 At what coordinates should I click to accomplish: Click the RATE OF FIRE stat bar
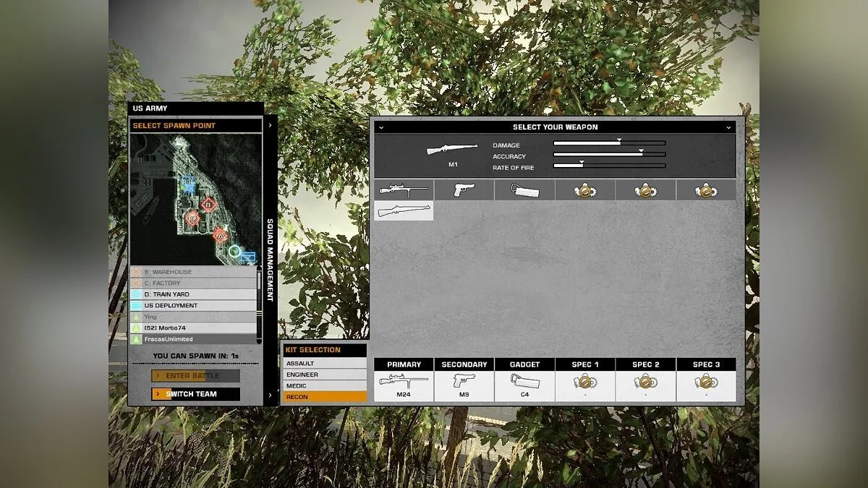point(609,166)
